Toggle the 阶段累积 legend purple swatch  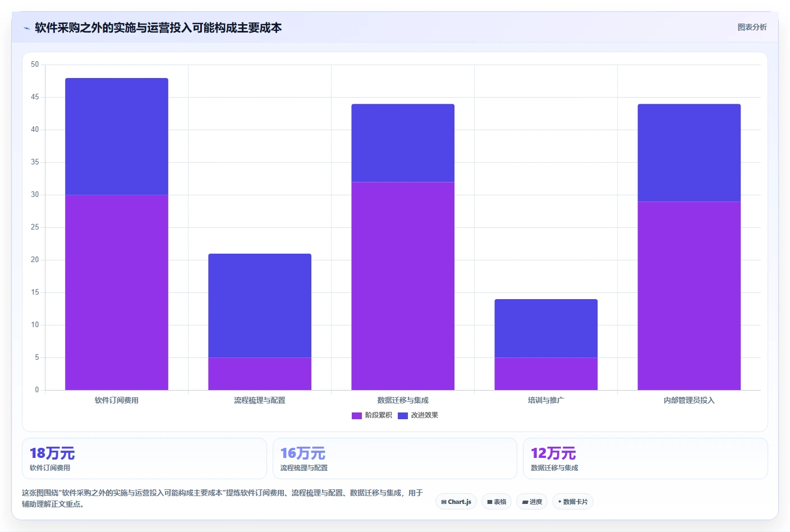pyautogui.click(x=357, y=416)
